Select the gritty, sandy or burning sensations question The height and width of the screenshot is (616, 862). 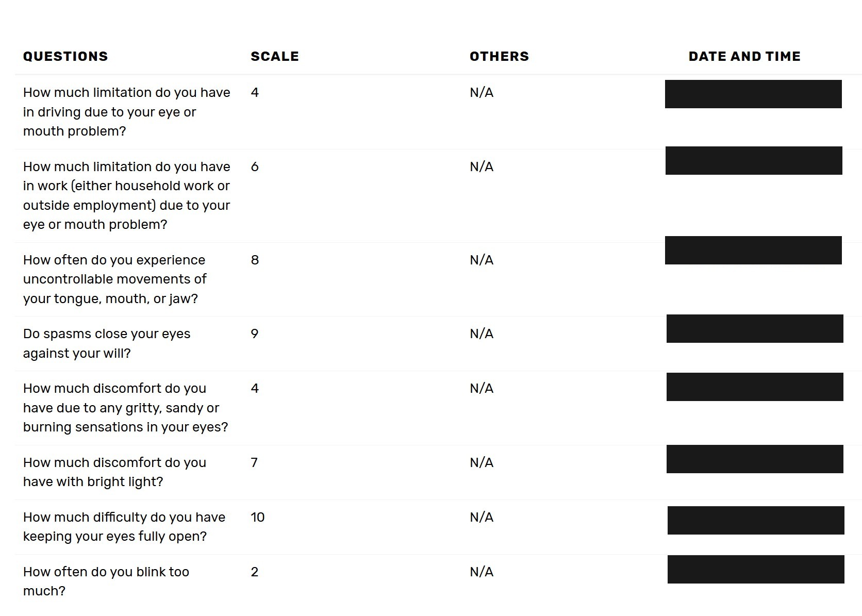click(x=125, y=408)
